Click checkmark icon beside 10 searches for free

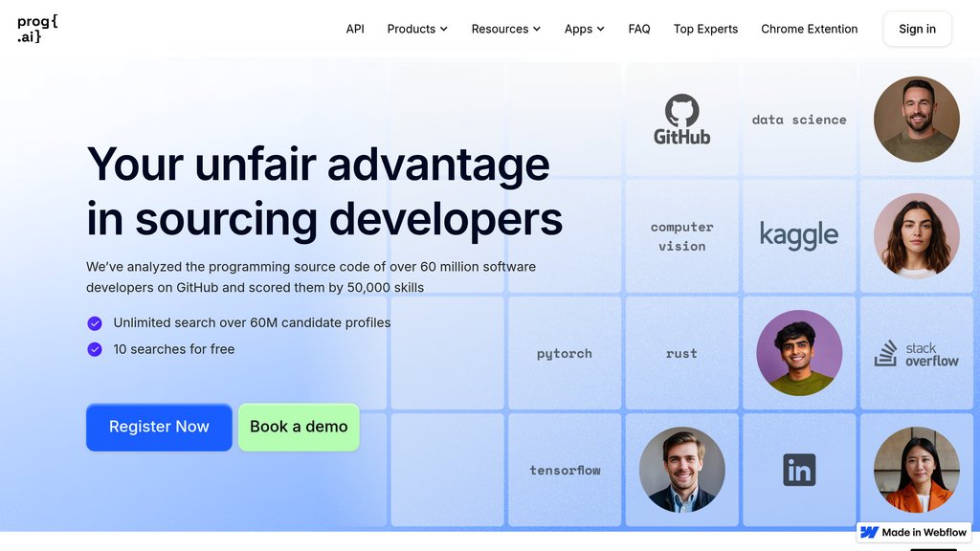point(95,349)
